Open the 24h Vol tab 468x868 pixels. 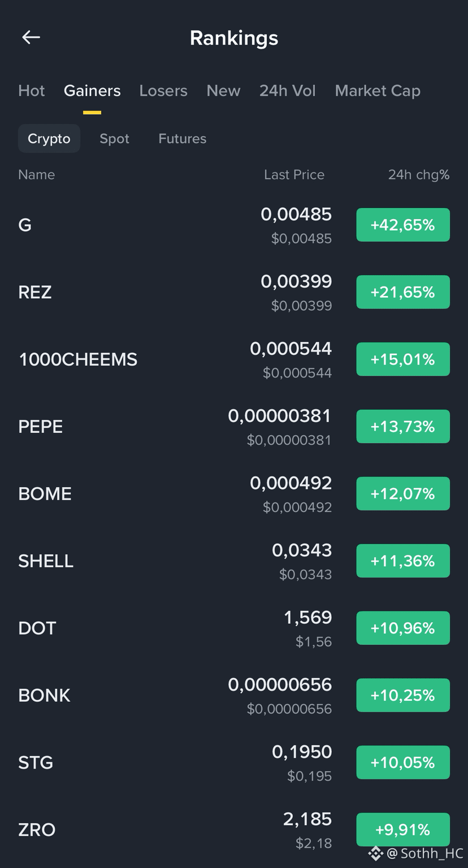click(x=288, y=91)
